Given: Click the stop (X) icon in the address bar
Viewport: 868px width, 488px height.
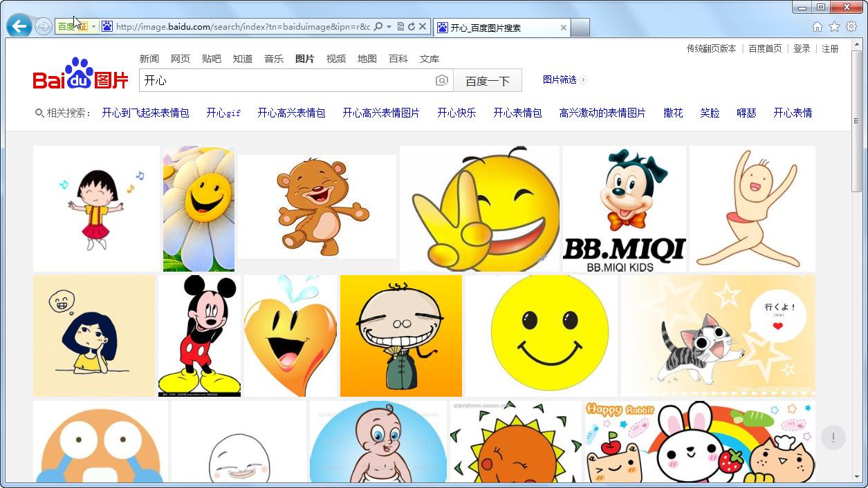Looking at the screenshot, I should point(423,26).
